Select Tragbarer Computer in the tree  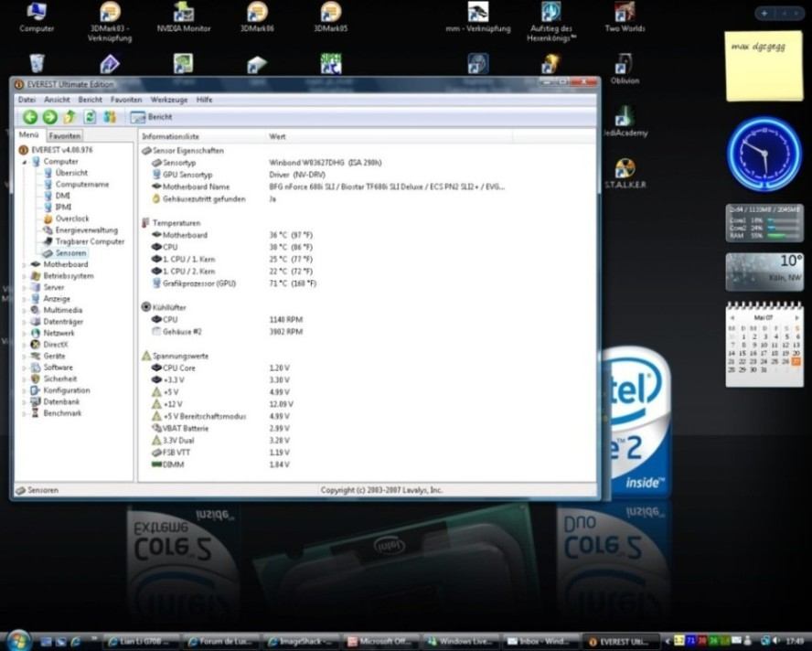coord(91,241)
